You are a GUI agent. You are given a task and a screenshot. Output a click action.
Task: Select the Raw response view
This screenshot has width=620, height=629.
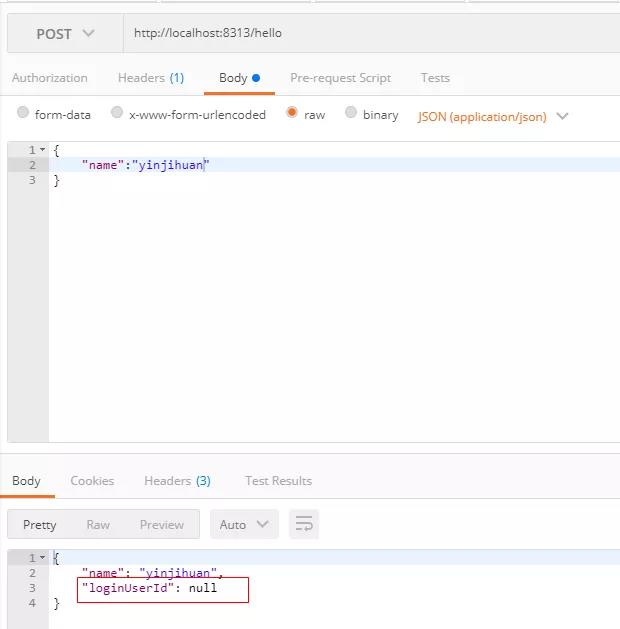98,525
